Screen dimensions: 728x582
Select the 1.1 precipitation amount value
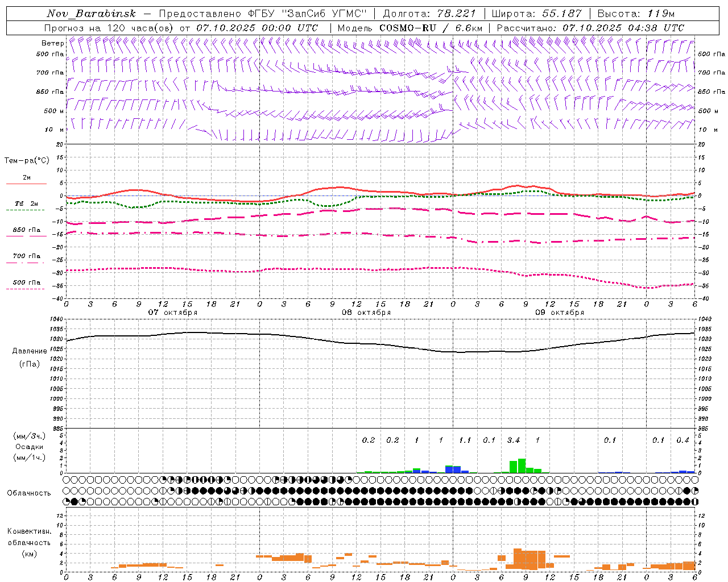tap(465, 440)
